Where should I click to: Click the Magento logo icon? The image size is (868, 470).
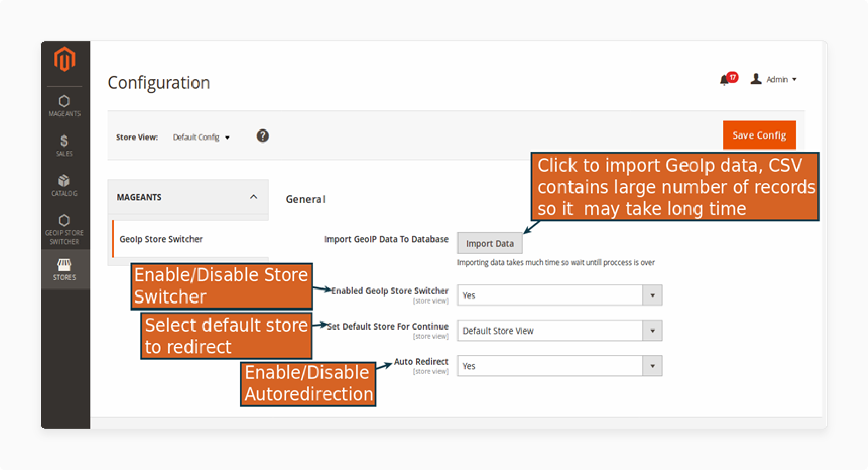(x=64, y=60)
